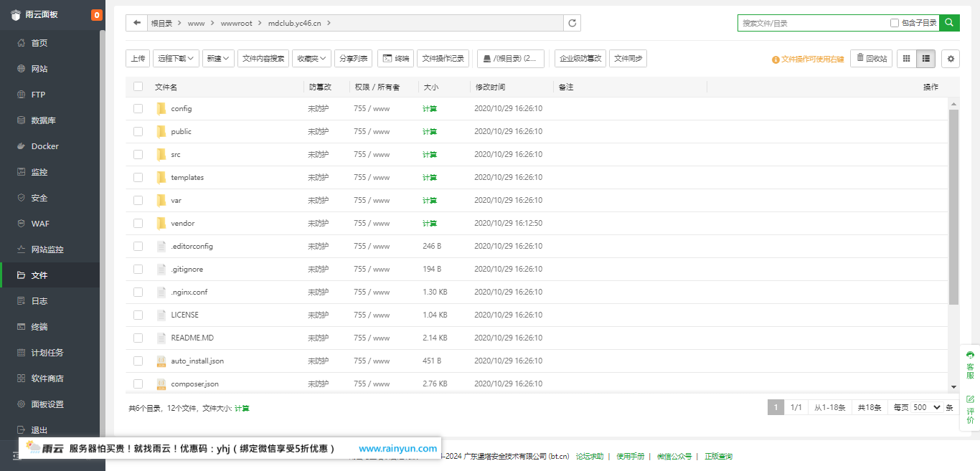Check the box for .gitignore file
Viewport: 980px width, 471px height.
tap(138, 270)
